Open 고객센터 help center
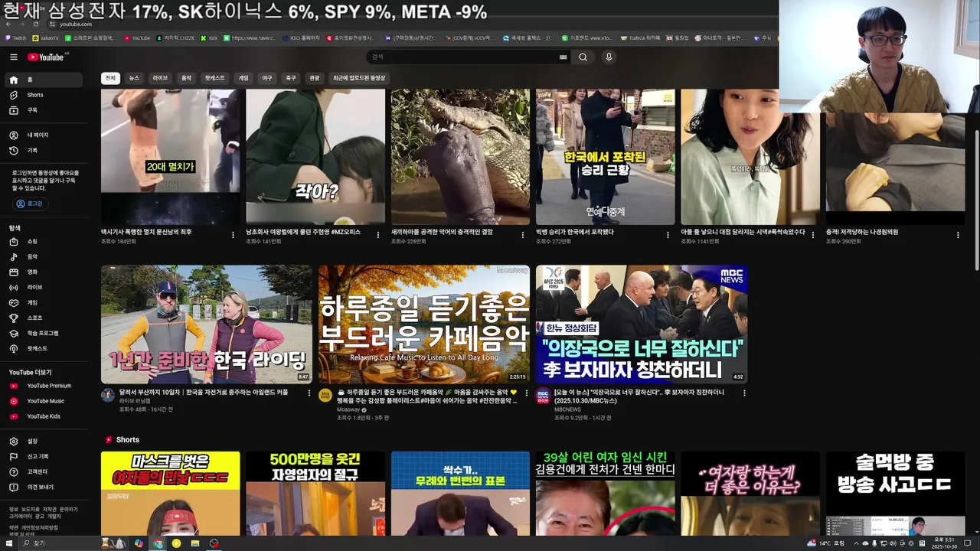Screen dimensions: 980x551 click(x=45, y=471)
